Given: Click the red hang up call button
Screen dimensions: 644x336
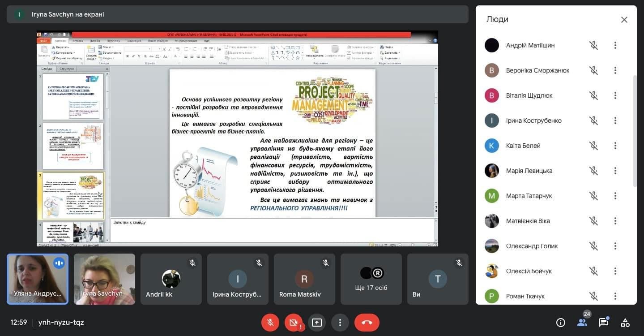Looking at the screenshot, I should (367, 323).
